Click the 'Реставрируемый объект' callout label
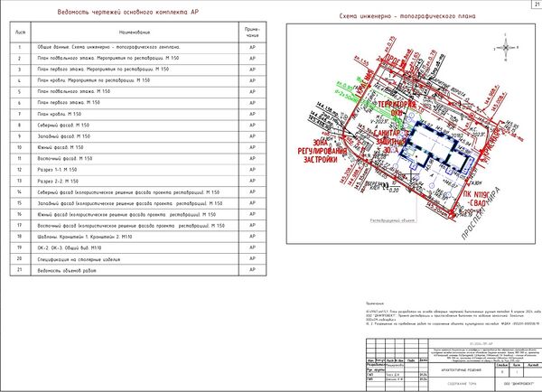Viewport: 542px width, 392px height. click(393, 220)
